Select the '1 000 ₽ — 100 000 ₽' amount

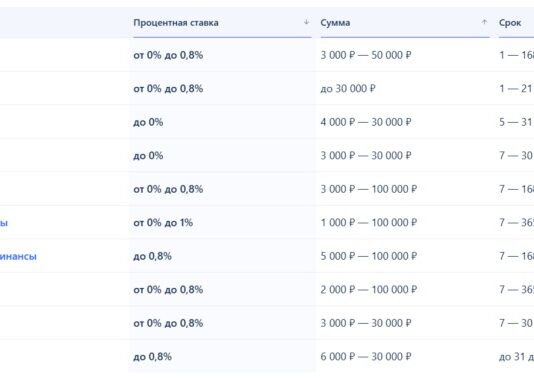368,223
